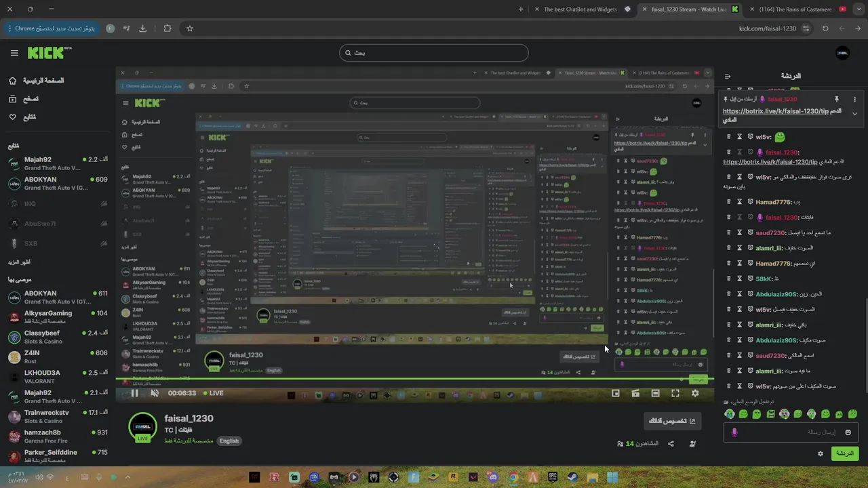Go to Kick home page in sidebar
The image size is (868, 488).
coord(36,81)
